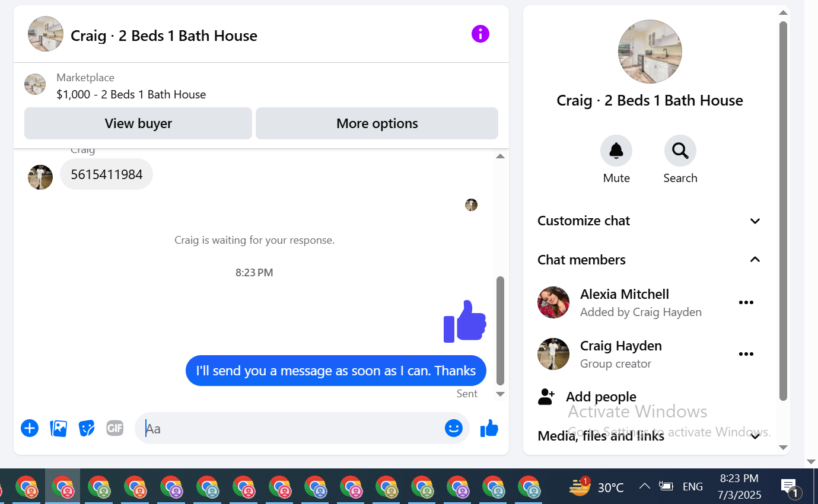This screenshot has width=818, height=504.
Task: Mute notifications with the bell icon
Action: (616, 151)
